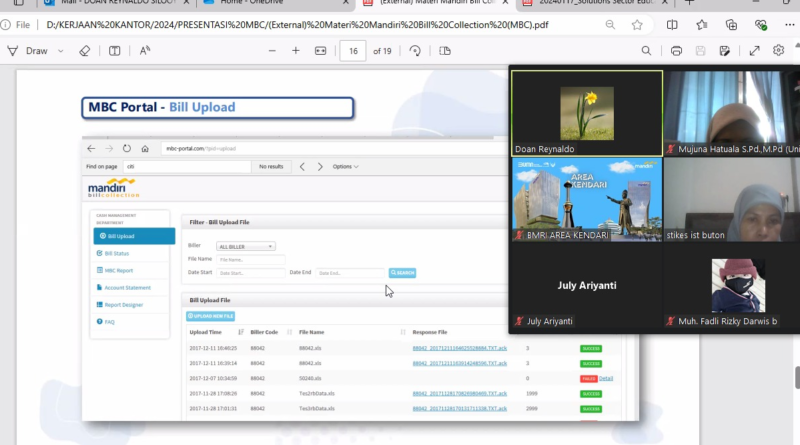
Task: Click the page number field showing 16
Action: click(x=352, y=50)
